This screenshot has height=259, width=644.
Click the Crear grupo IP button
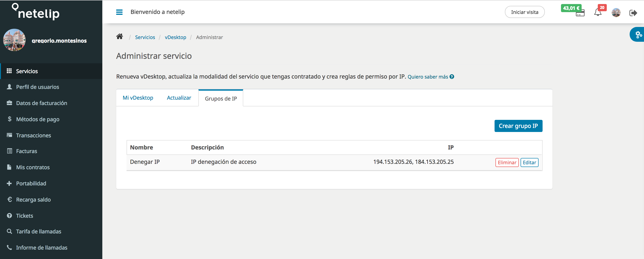[x=518, y=126]
